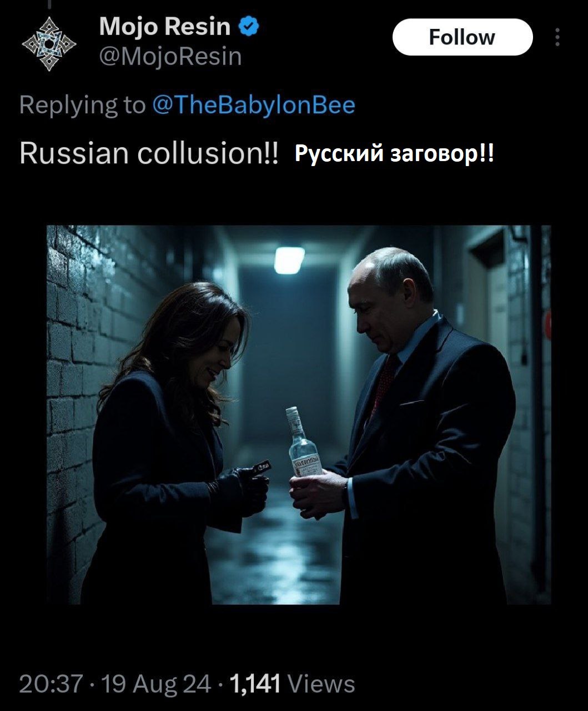Select the Mojo Resin display name
Viewport: 588px width, 711px height.
(x=165, y=26)
